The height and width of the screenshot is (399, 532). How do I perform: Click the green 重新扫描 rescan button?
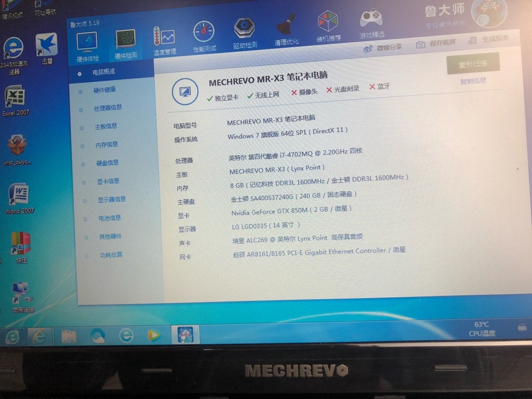pyautogui.click(x=473, y=63)
